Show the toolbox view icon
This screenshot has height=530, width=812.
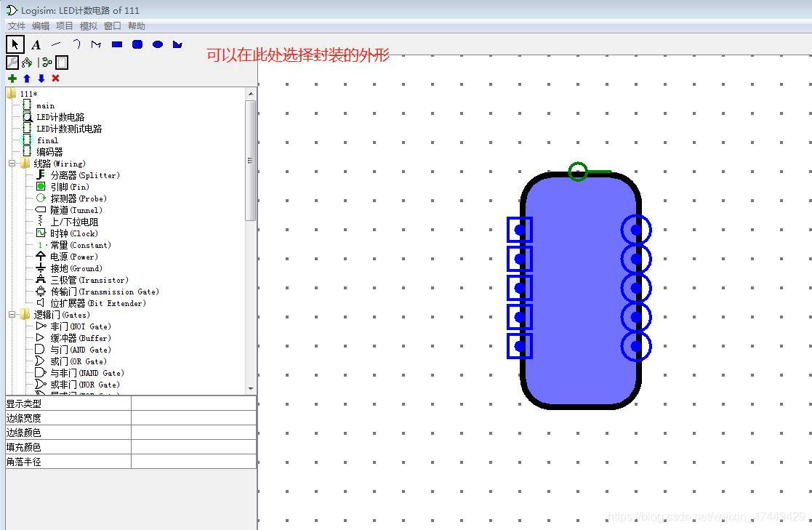12,63
